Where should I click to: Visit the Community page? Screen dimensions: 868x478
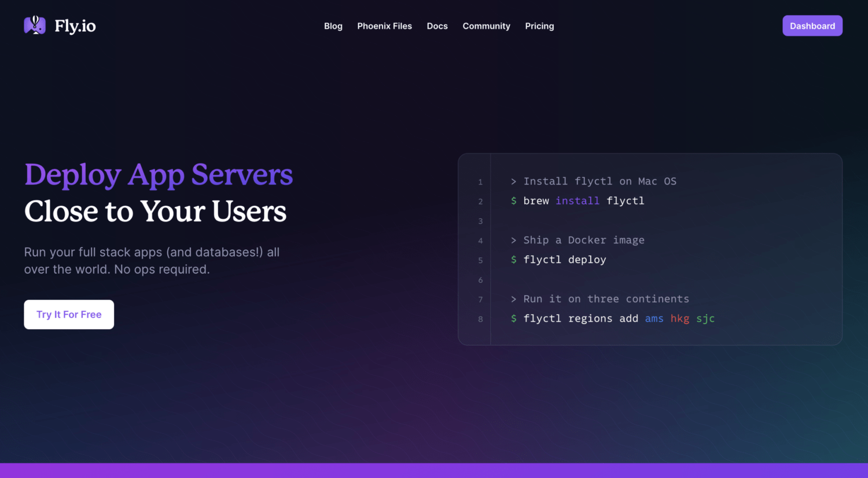486,26
